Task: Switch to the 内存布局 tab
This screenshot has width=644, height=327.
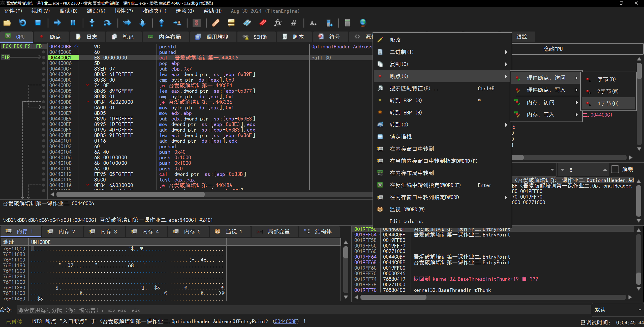Action: pyautogui.click(x=166, y=37)
